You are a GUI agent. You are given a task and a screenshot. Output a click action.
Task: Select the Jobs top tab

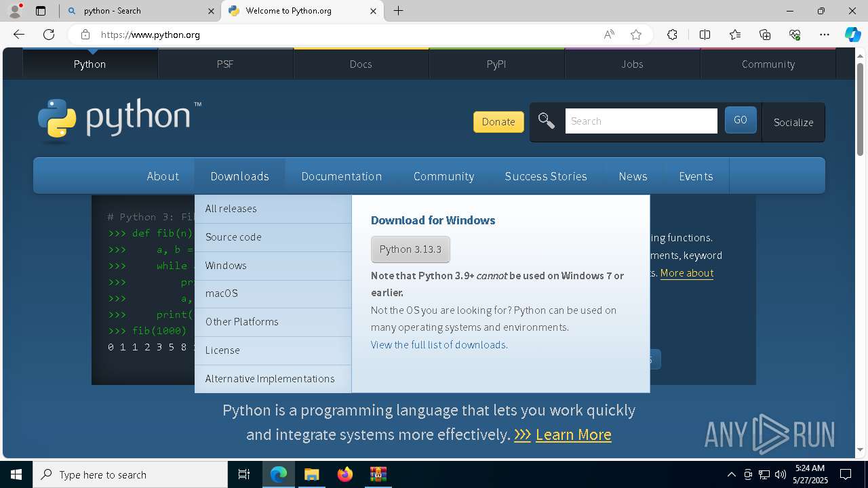632,64
